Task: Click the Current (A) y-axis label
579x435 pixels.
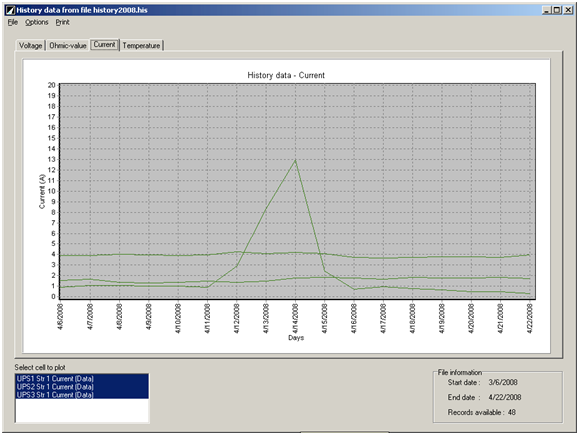Action: click(x=42, y=191)
